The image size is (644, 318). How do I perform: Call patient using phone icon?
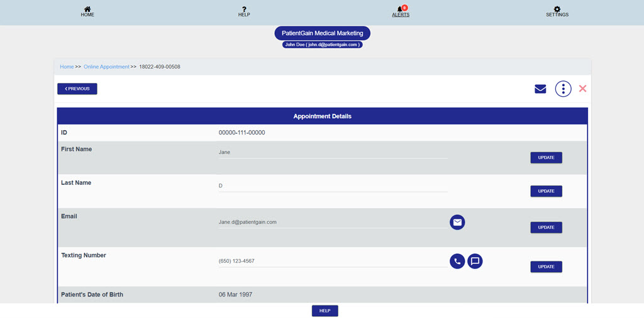coord(457,261)
